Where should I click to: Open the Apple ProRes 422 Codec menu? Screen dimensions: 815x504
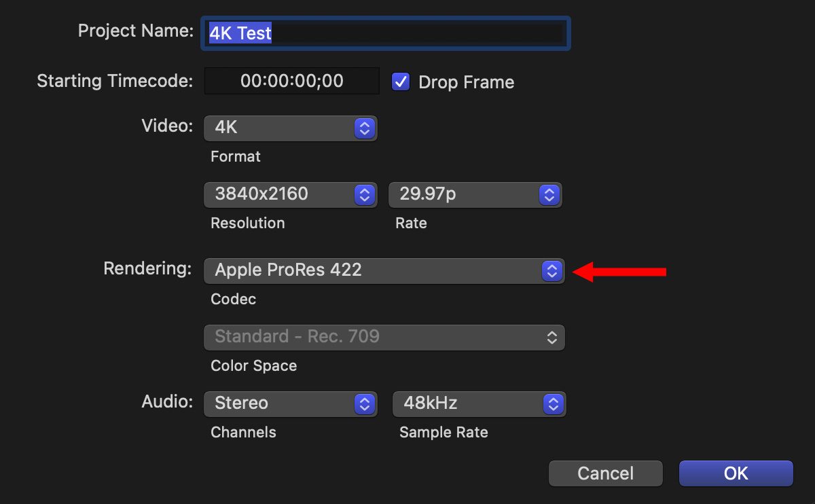pos(384,270)
